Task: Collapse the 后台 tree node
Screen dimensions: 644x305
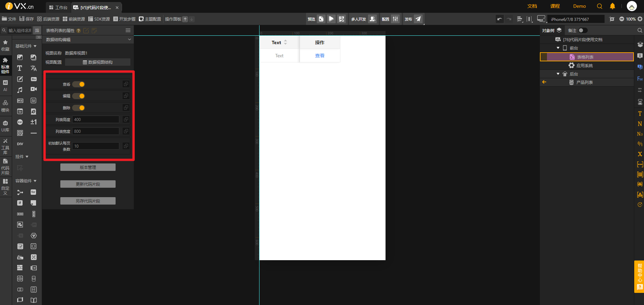Action: point(558,74)
